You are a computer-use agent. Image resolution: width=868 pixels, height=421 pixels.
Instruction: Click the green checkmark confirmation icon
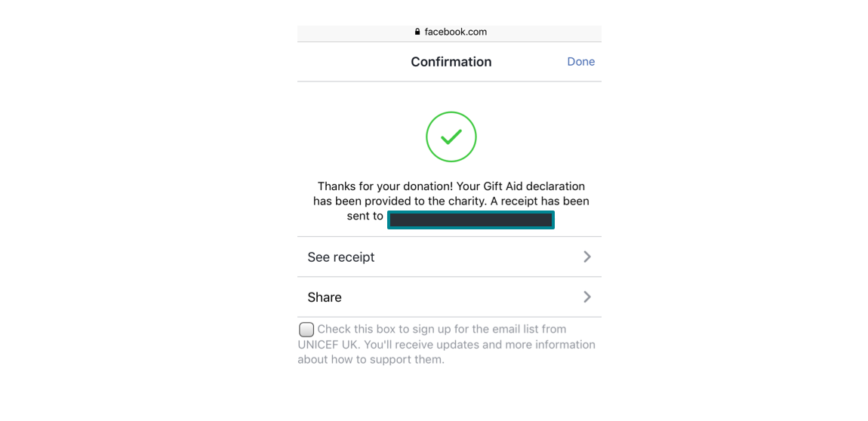451,137
